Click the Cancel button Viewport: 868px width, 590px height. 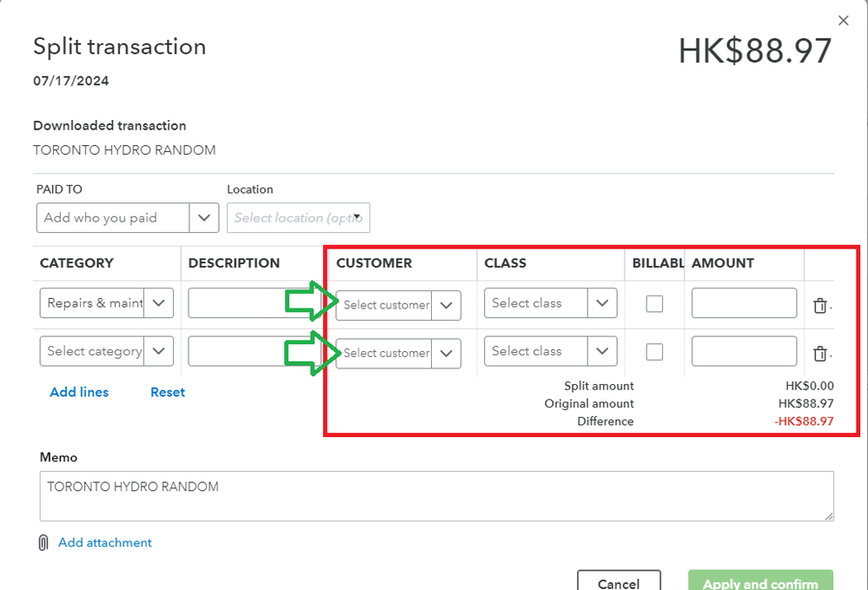619,581
